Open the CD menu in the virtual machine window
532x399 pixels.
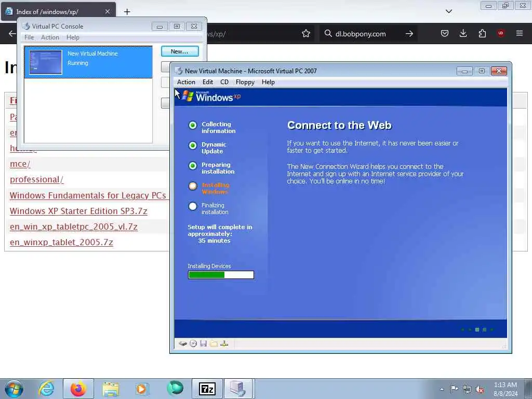pos(224,82)
